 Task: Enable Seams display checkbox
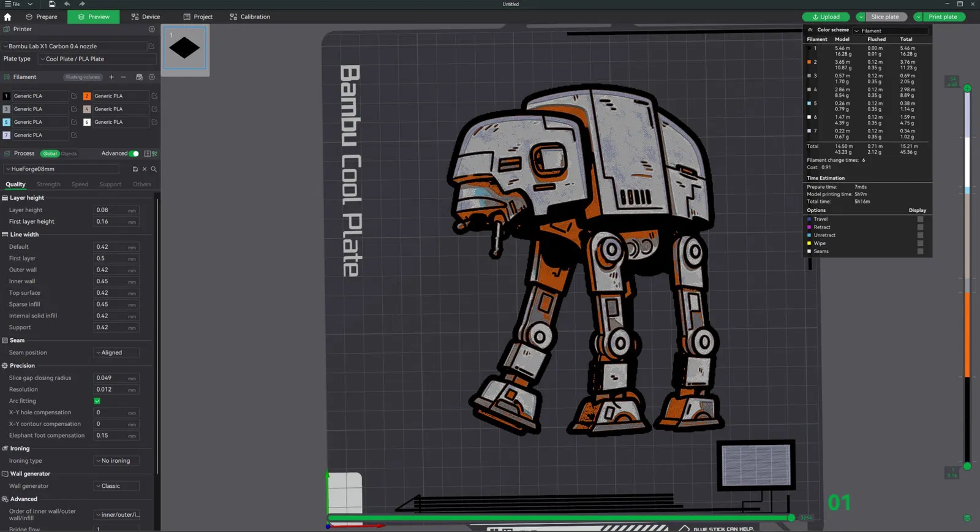920,251
